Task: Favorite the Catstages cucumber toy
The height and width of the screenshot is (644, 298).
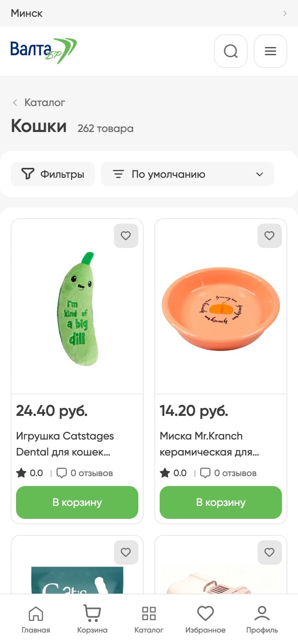Action: click(x=126, y=236)
